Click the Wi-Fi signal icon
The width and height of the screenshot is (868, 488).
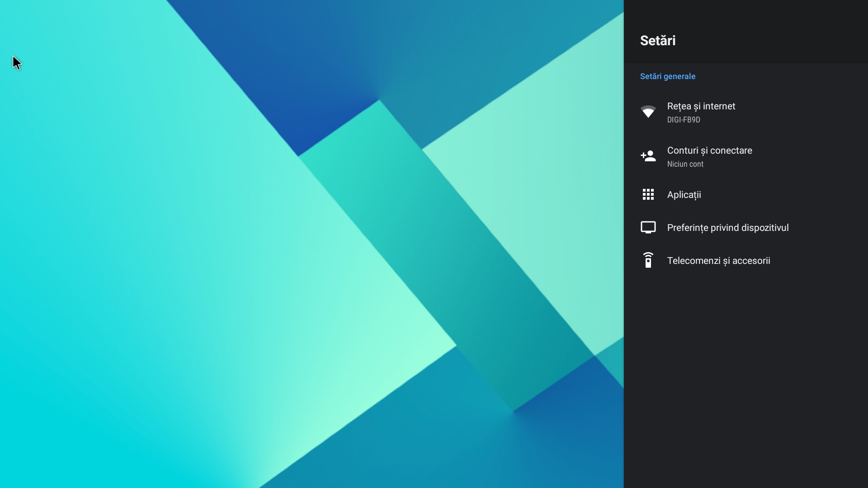[x=648, y=112]
